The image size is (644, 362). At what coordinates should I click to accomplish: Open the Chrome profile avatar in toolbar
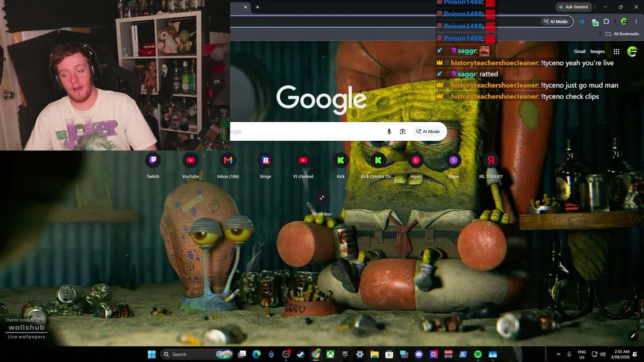pyautogui.click(x=624, y=22)
